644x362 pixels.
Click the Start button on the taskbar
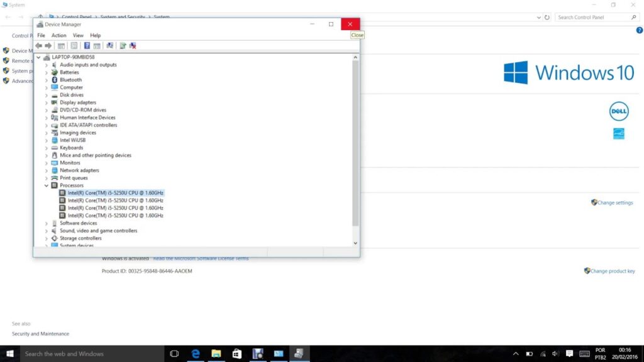click(10, 353)
